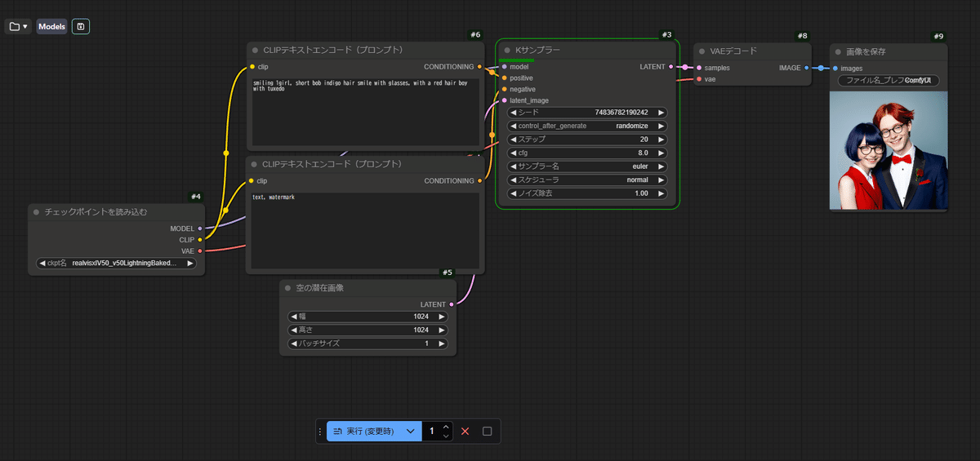
Task: Click the negative input socket on Kサンプラー
Action: (x=504, y=89)
